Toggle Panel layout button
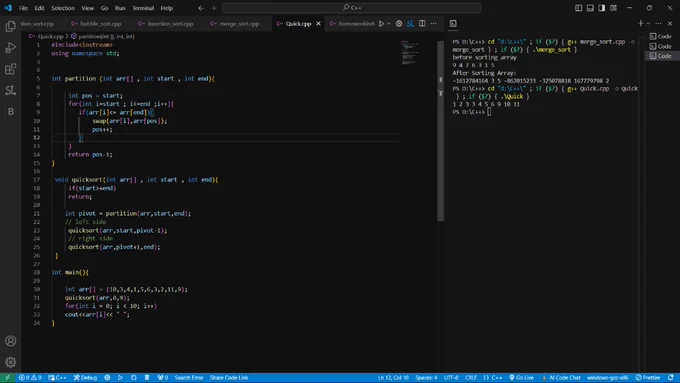This screenshot has width=680, height=383. 590,8
